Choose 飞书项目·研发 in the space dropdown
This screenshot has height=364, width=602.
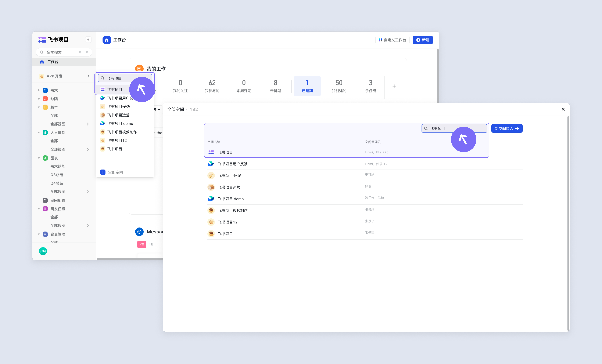[x=125, y=106]
